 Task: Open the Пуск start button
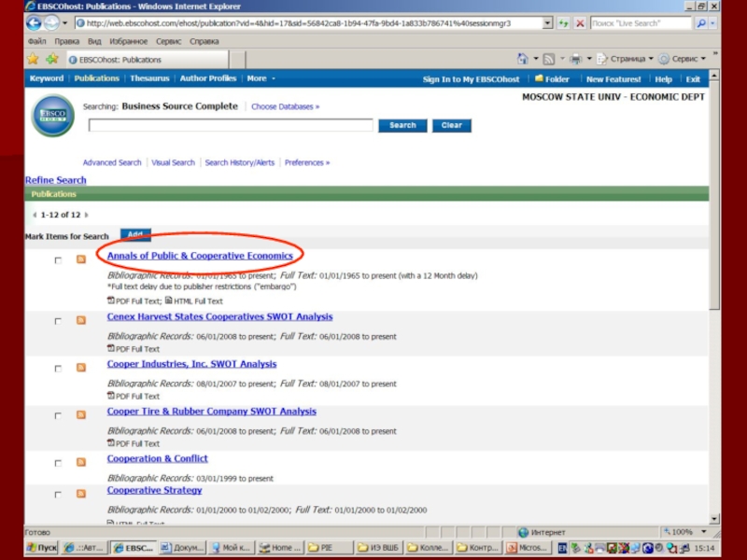click(41, 548)
